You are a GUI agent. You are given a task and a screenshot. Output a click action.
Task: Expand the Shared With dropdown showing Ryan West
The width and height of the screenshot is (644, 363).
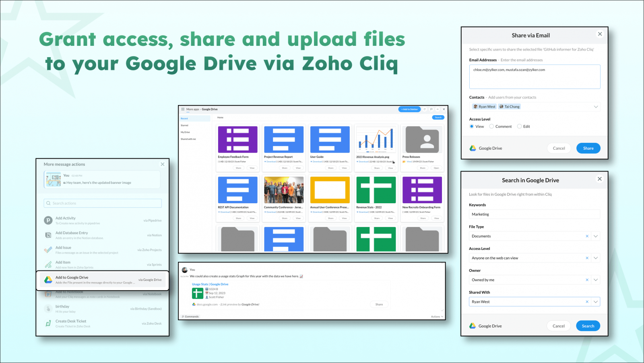point(596,301)
